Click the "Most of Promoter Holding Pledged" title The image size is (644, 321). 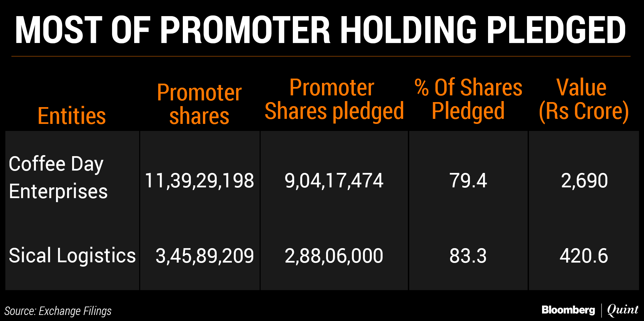point(320,30)
